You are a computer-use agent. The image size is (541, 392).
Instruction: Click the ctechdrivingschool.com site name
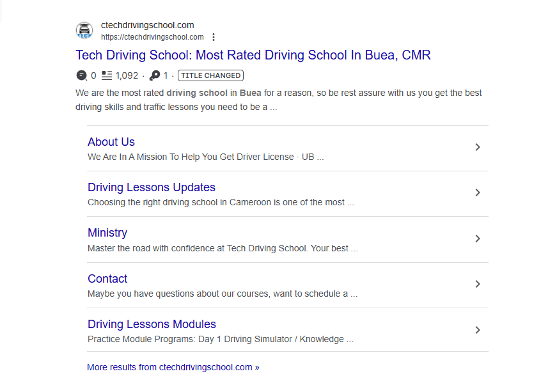(147, 25)
